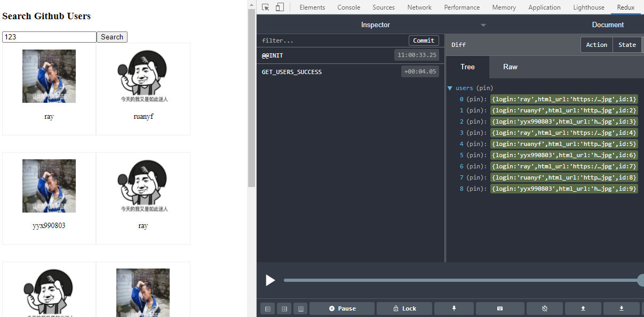644x317 pixels.
Task: Click the yyx990803 username label
Action: 49,225
